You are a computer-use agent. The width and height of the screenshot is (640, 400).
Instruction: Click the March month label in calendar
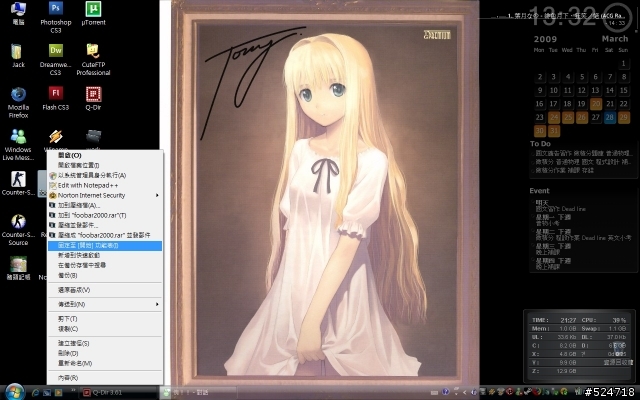[x=615, y=39]
